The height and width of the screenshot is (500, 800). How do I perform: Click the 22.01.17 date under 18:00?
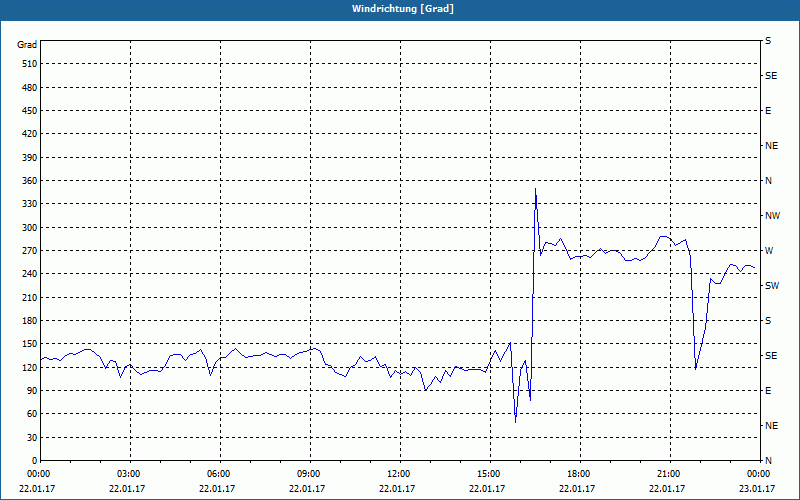click(x=577, y=489)
